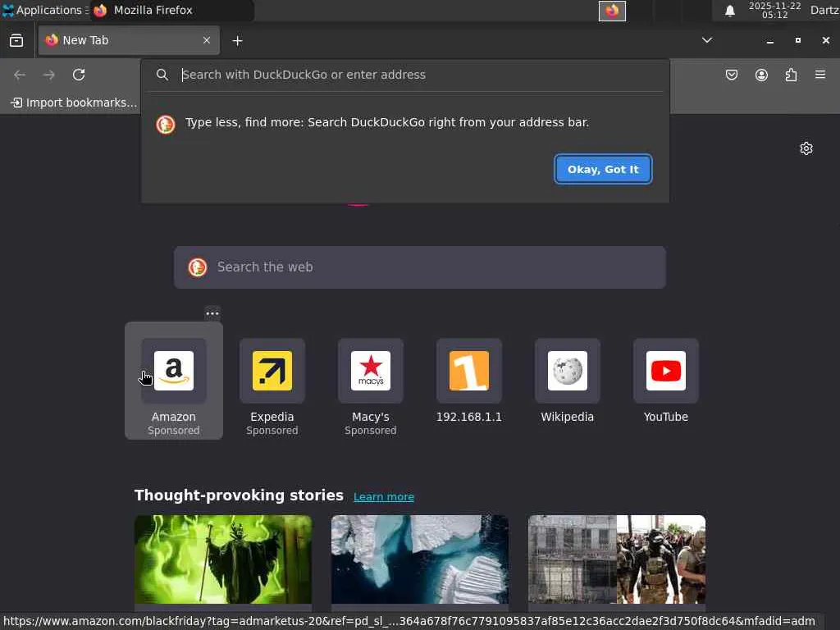Screen dimensions: 840x630
Task: Click the Search the web box
Action: 420,267
